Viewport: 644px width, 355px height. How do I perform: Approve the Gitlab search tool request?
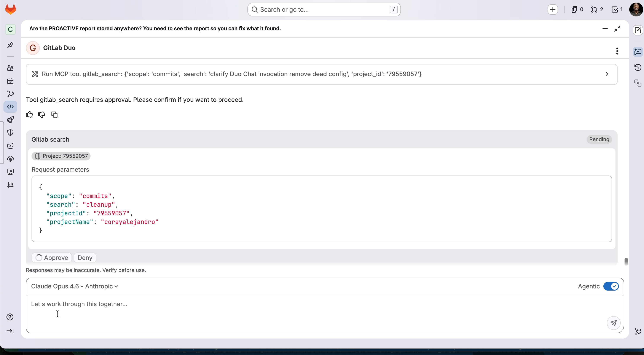click(x=52, y=258)
